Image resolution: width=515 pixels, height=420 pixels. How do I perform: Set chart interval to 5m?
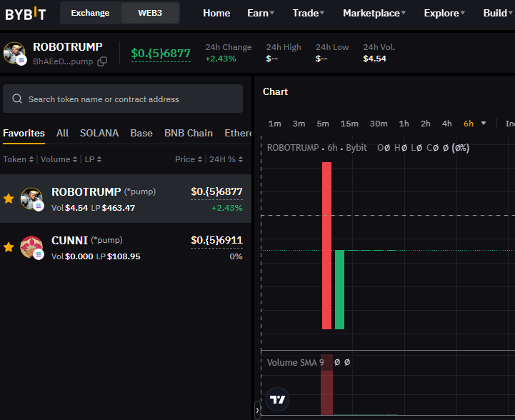click(x=323, y=124)
